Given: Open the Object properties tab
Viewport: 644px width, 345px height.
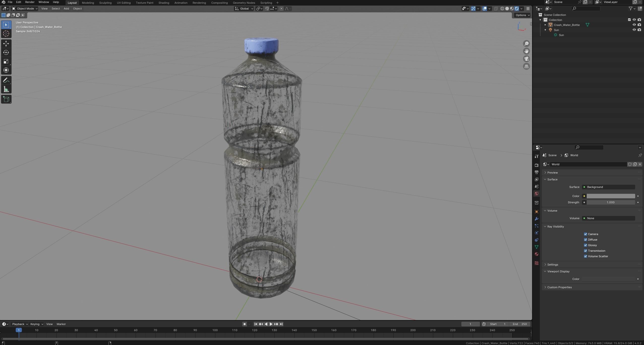Looking at the screenshot, I should [x=536, y=212].
